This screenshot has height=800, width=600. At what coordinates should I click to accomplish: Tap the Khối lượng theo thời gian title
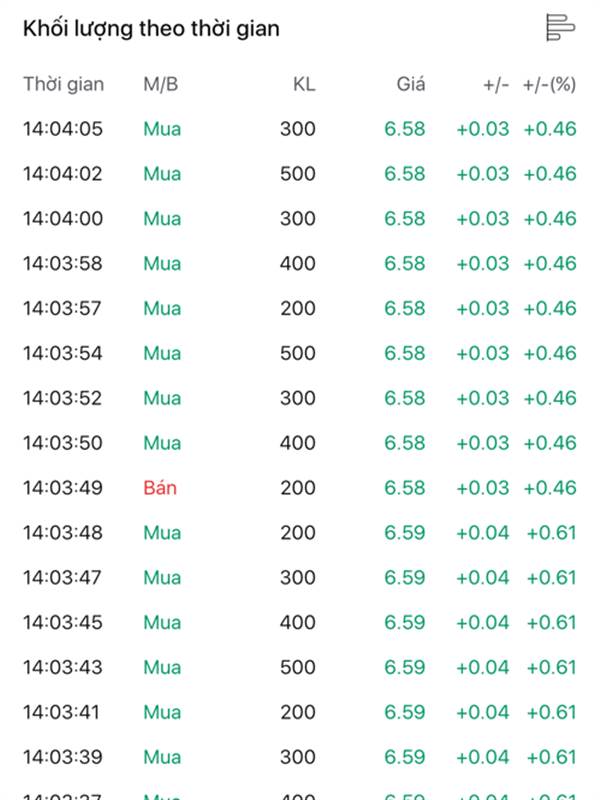click(x=152, y=29)
